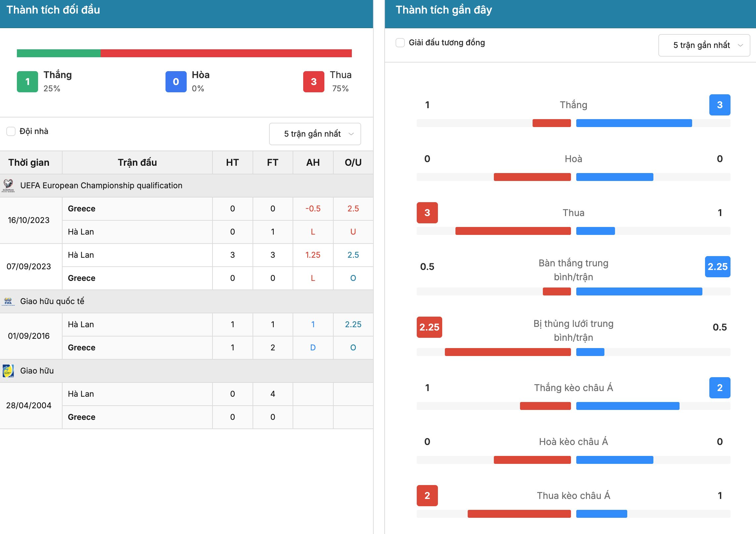The height and width of the screenshot is (534, 756).
Task: Click the 75% loss percentage
Action: 341,89
